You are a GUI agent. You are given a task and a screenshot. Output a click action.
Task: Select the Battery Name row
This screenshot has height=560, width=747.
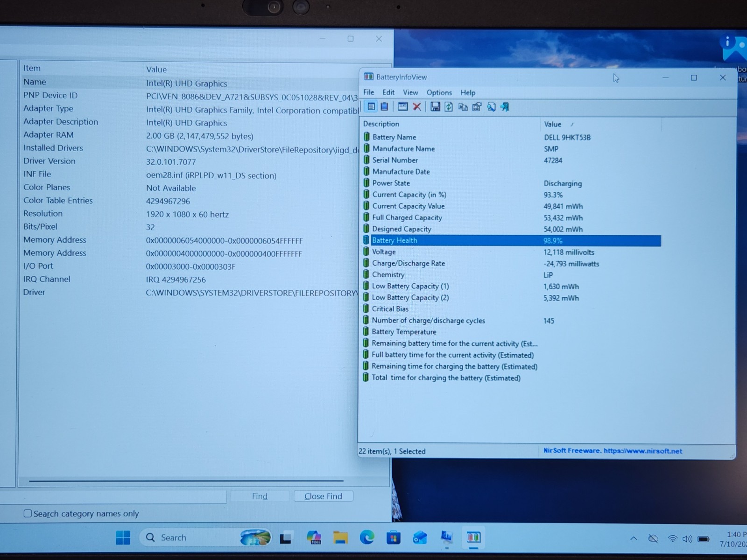511,137
